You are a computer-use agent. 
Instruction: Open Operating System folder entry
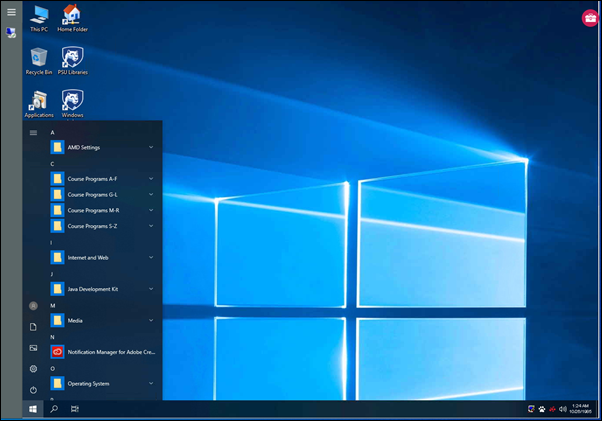pyautogui.click(x=103, y=383)
